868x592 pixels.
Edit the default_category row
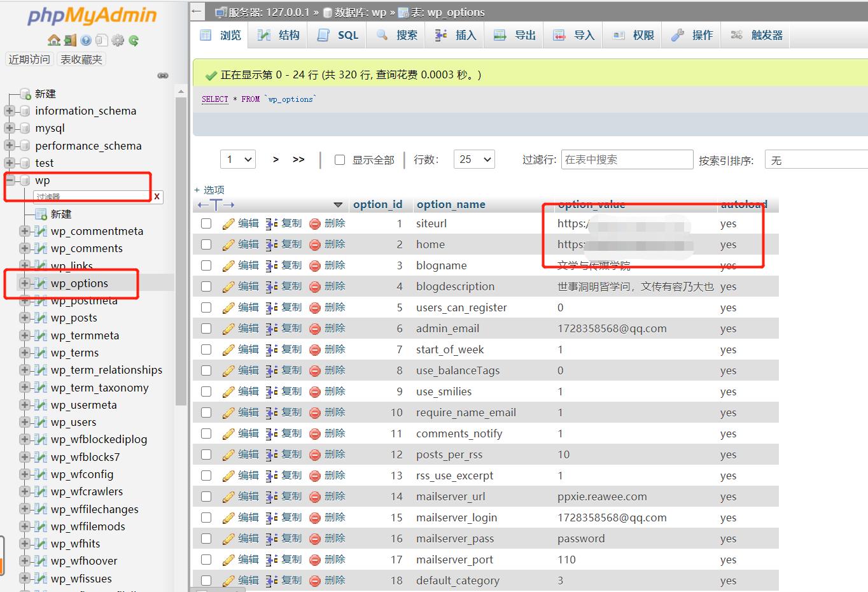click(x=241, y=581)
